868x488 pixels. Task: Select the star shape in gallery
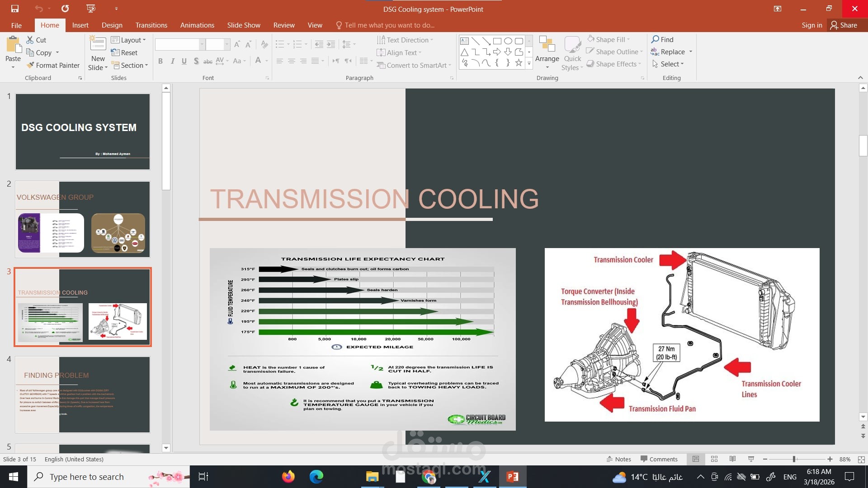pos(519,63)
